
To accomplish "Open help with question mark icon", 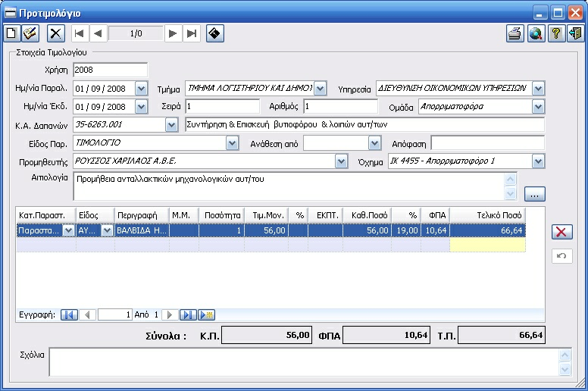I will (556, 34).
